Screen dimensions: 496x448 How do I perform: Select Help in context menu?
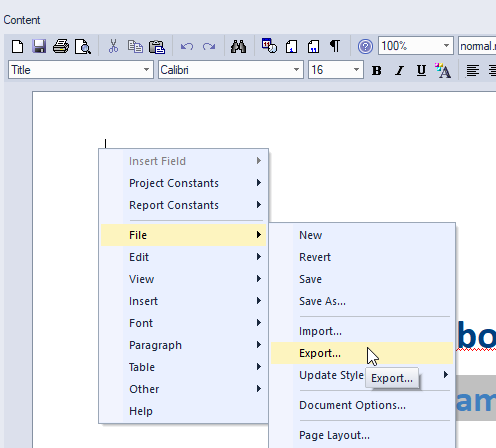[x=183, y=411]
